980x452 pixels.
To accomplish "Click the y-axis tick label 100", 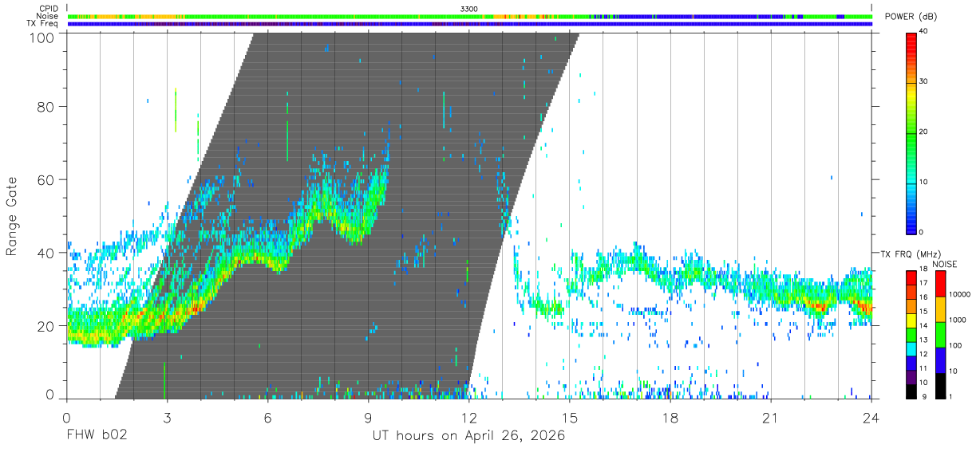I will [x=44, y=37].
